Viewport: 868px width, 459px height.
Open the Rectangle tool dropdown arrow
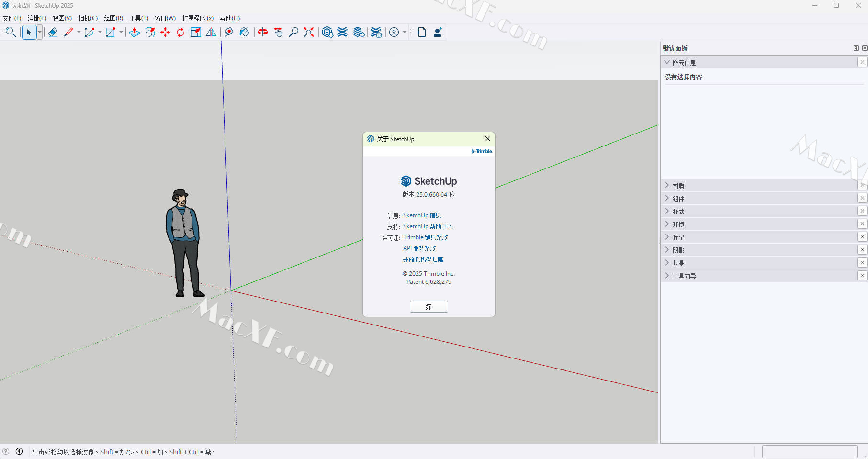[x=121, y=32]
